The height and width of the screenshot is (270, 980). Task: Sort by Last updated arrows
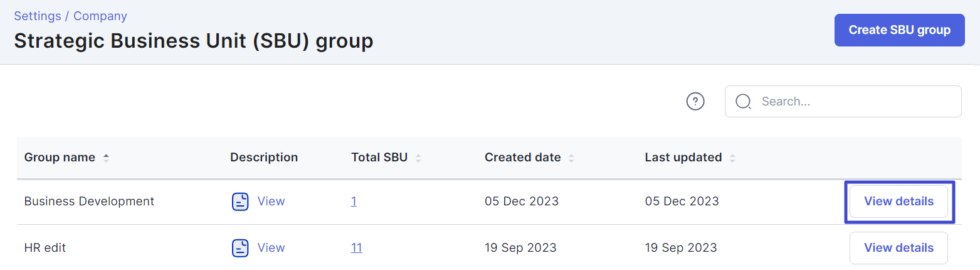click(732, 158)
